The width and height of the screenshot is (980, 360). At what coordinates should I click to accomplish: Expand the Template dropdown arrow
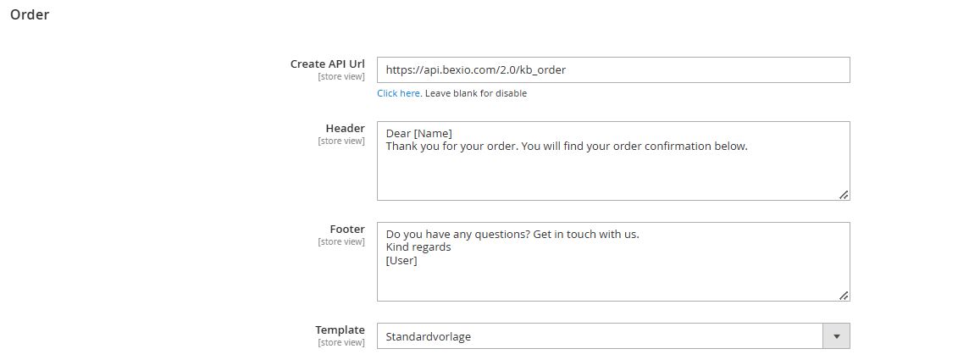[836, 336]
